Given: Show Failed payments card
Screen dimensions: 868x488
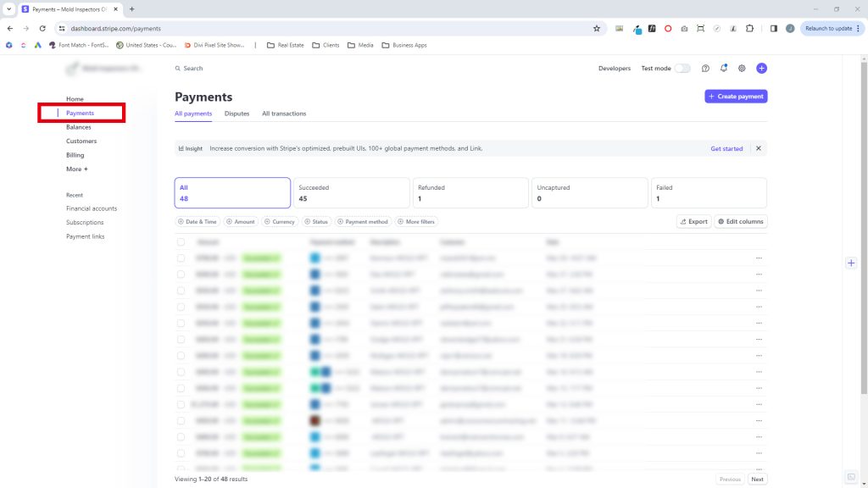Looking at the screenshot, I should [709, 192].
